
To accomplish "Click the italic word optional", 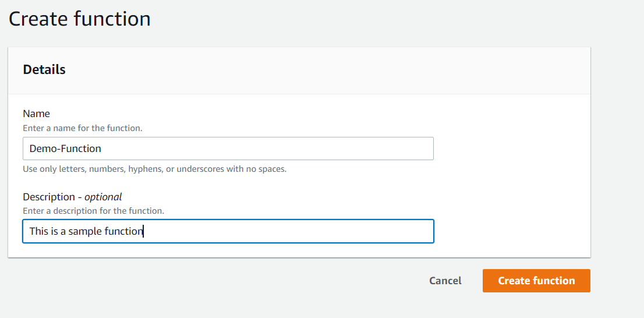I will (103, 197).
